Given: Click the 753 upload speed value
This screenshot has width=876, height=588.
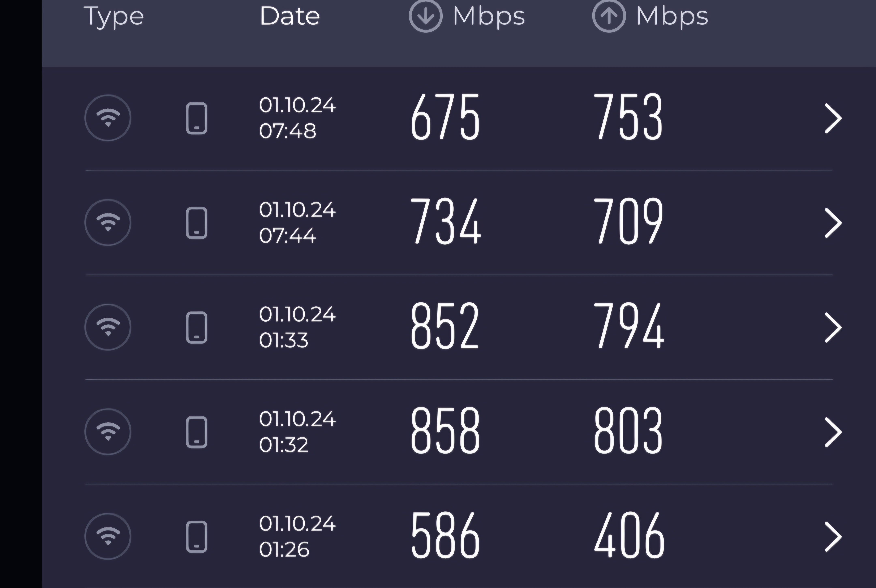Looking at the screenshot, I should (x=628, y=117).
